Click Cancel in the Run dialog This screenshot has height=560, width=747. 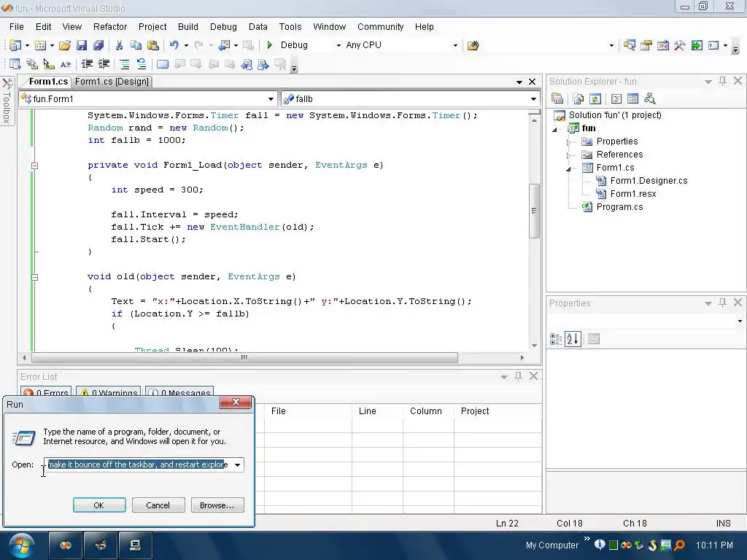pyautogui.click(x=158, y=505)
